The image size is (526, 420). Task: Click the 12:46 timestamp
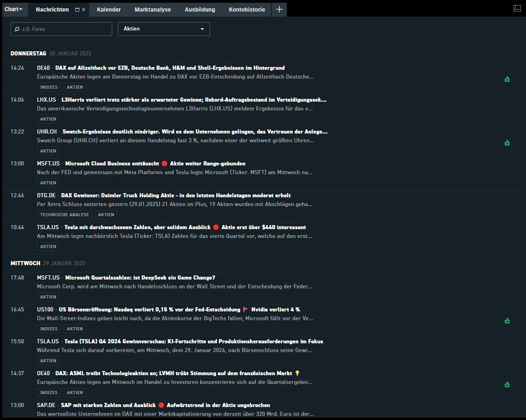(18, 195)
